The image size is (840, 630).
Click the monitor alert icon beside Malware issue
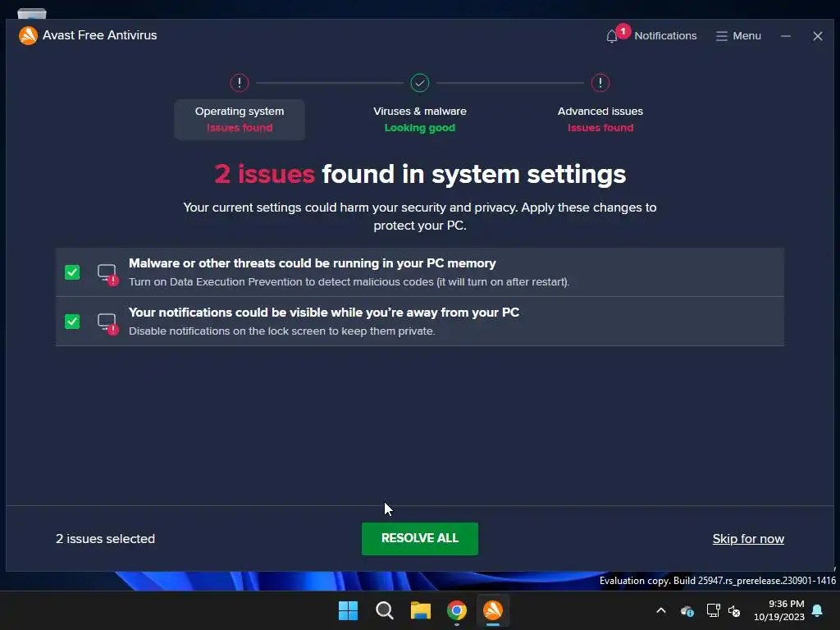click(x=107, y=274)
